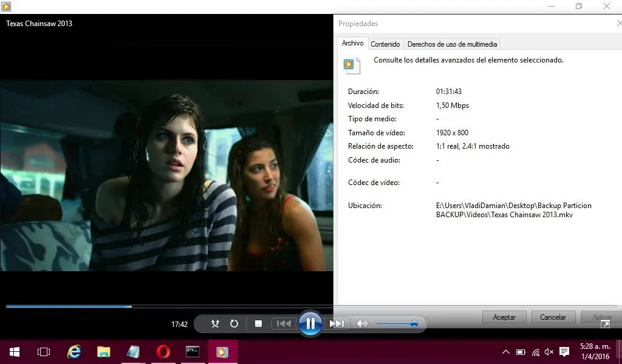Click the Cancelar button

pos(553,317)
